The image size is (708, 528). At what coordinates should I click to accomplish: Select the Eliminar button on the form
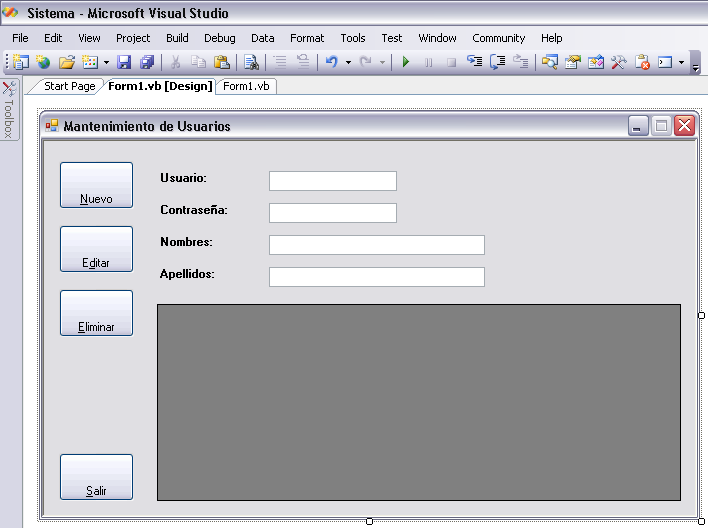96,313
